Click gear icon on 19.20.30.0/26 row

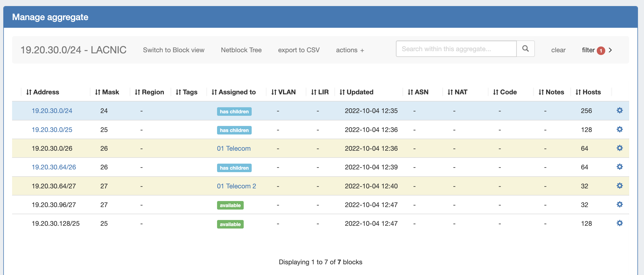click(620, 148)
